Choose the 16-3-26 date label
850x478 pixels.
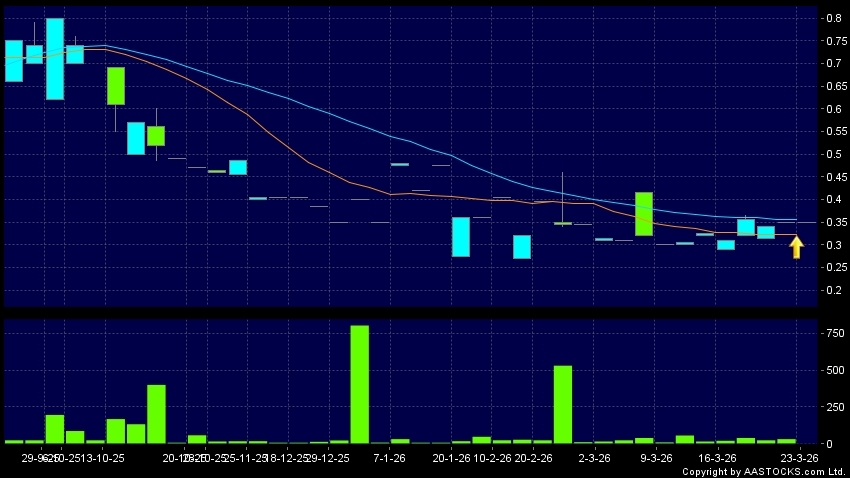[716, 457]
